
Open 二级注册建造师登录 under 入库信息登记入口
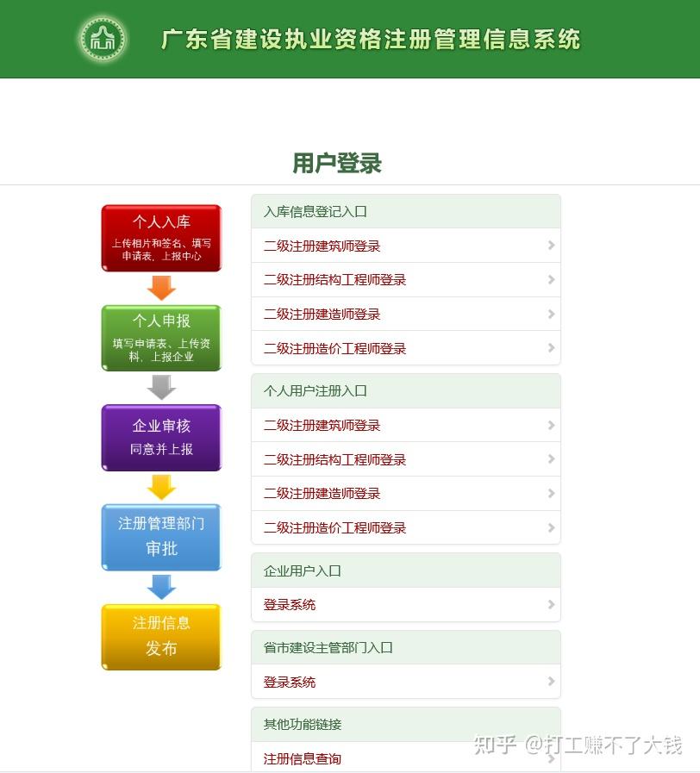point(405,314)
